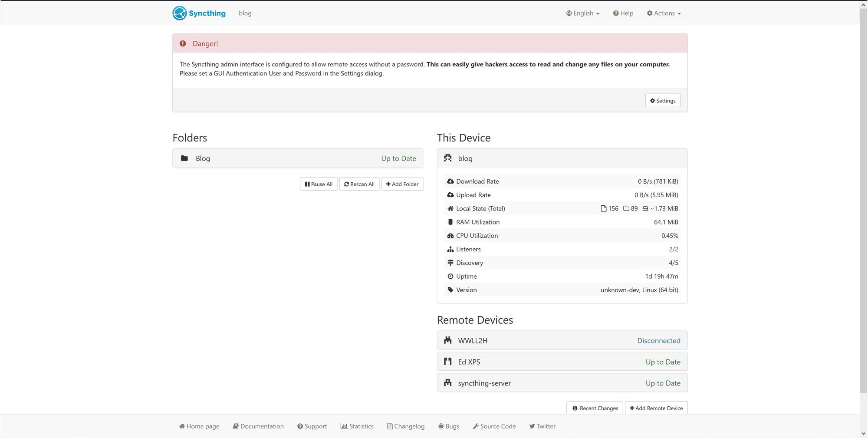Click the Version tag icon
Screen dimensions: 868x438
tap(450, 290)
